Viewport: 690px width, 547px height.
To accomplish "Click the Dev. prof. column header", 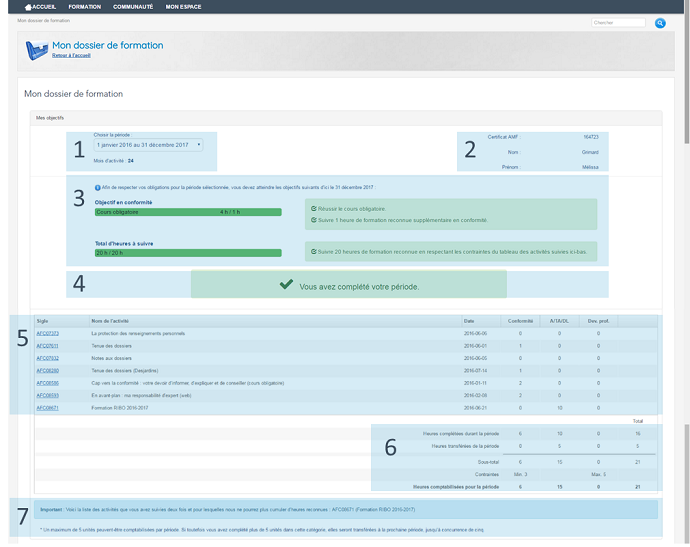I will point(598,321).
